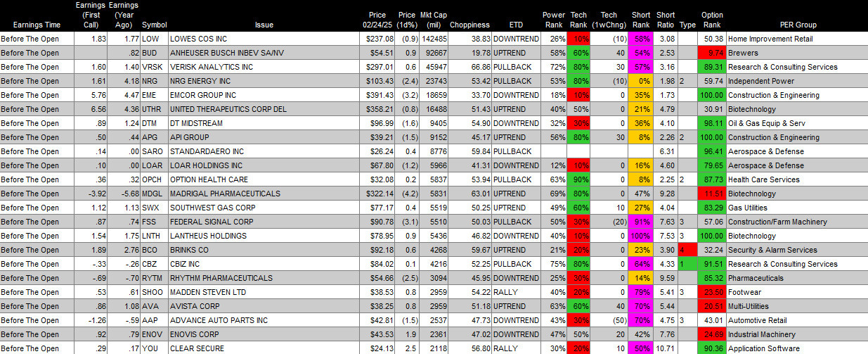The height and width of the screenshot is (354, 868).
Task: Click the green Type 1 cell for CBZ
Action: pyautogui.click(x=687, y=264)
